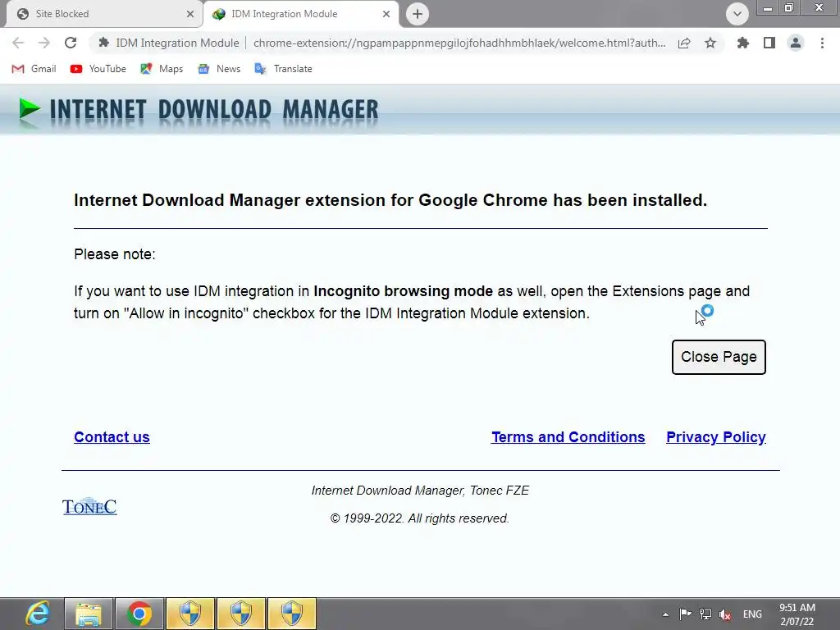Click the installation confirmation heading
Viewport: 840px width, 630px height.
click(x=390, y=200)
